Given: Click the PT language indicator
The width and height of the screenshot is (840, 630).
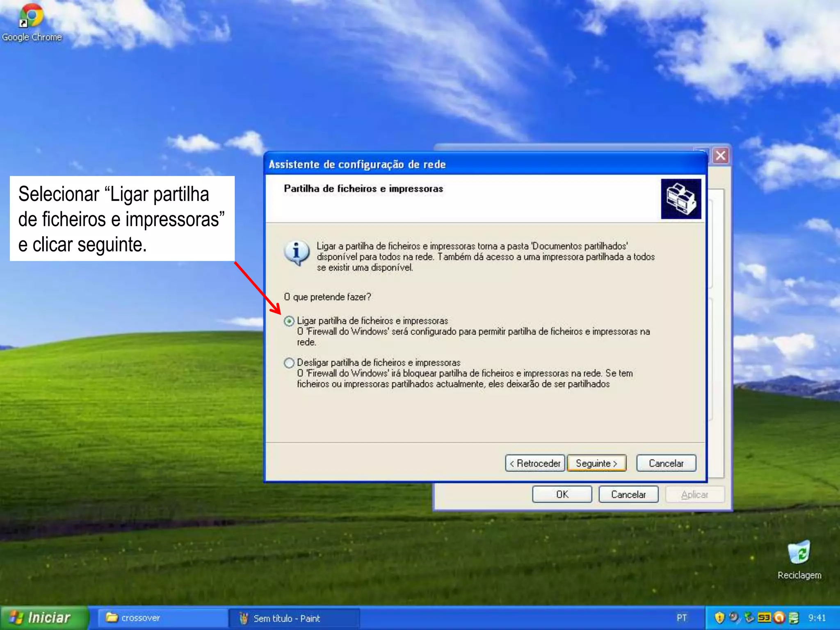Looking at the screenshot, I should 682,618.
